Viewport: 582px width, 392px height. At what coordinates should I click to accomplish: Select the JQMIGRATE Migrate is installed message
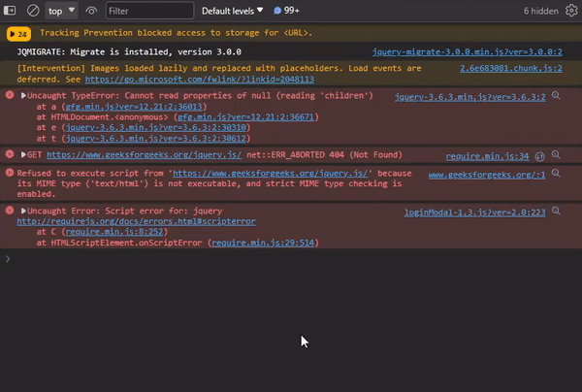coord(129,51)
